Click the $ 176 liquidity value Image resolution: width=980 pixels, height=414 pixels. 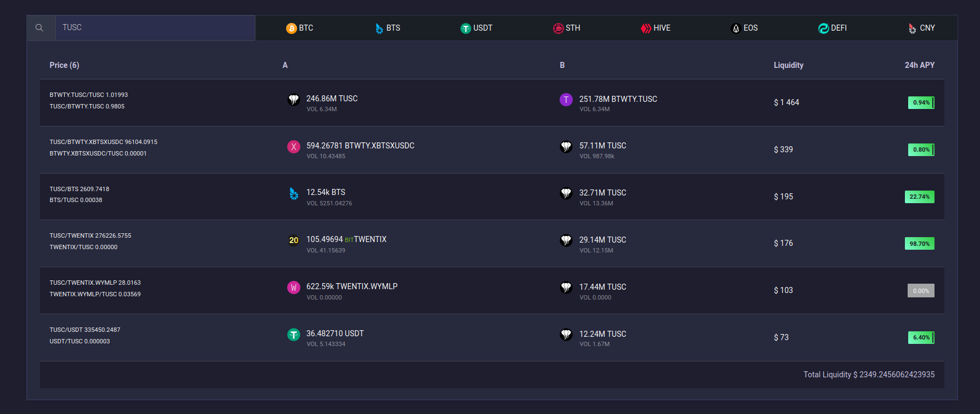click(x=783, y=243)
